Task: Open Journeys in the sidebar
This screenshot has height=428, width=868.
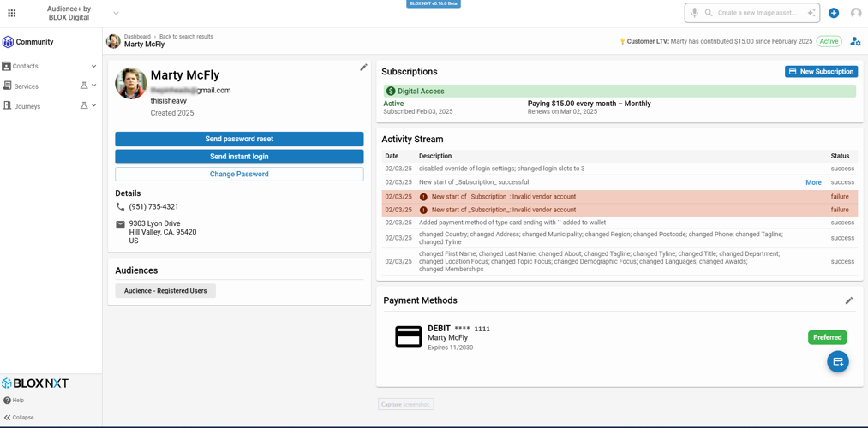Action: (x=27, y=106)
